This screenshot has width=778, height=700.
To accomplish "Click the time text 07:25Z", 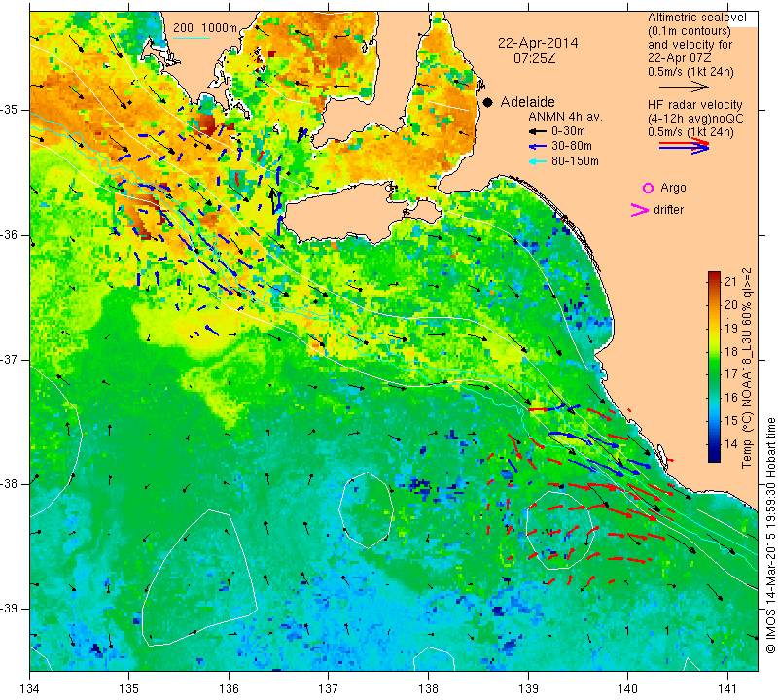I will pyautogui.click(x=534, y=58).
